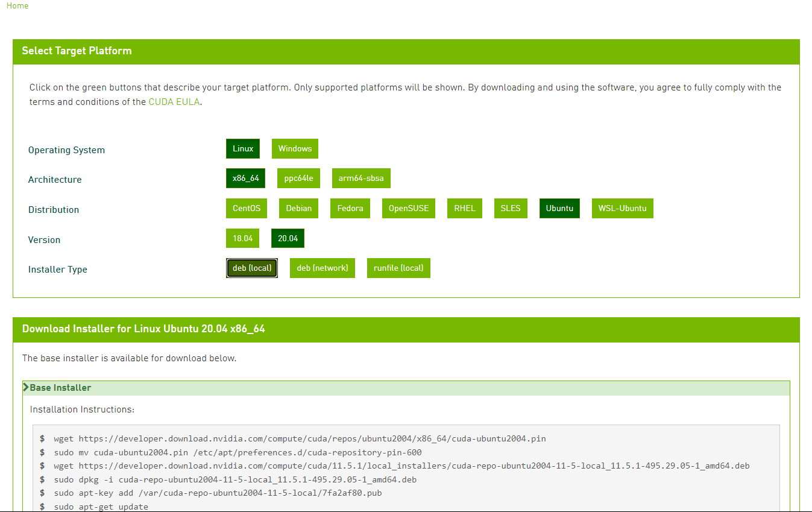Choose arm64-sbsa architecture
This screenshot has height=512, width=812.
pyautogui.click(x=361, y=179)
